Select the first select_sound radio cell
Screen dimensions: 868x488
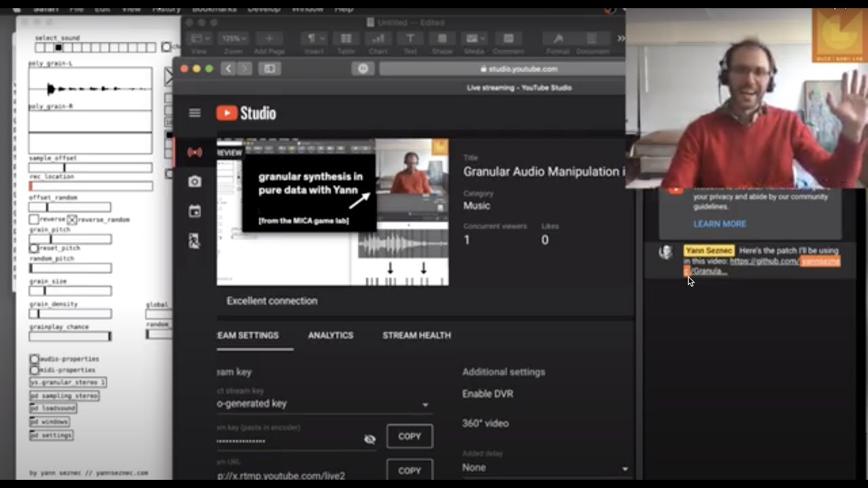(39, 47)
